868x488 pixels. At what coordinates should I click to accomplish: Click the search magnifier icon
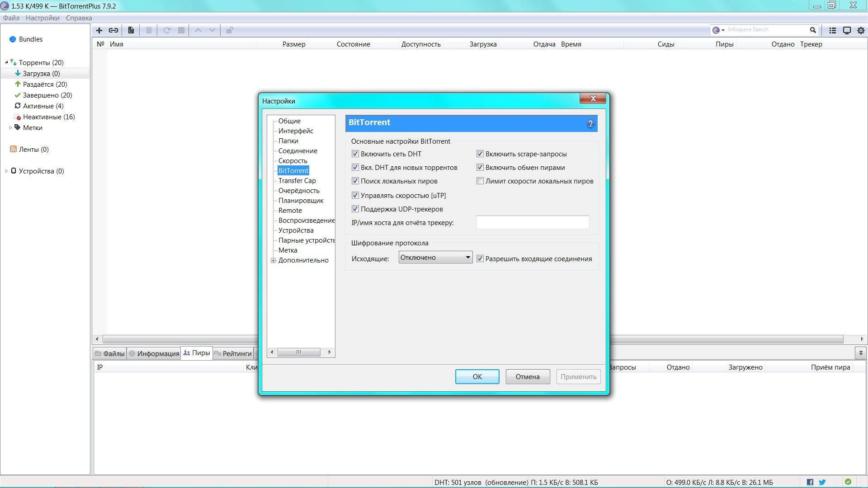coord(813,30)
